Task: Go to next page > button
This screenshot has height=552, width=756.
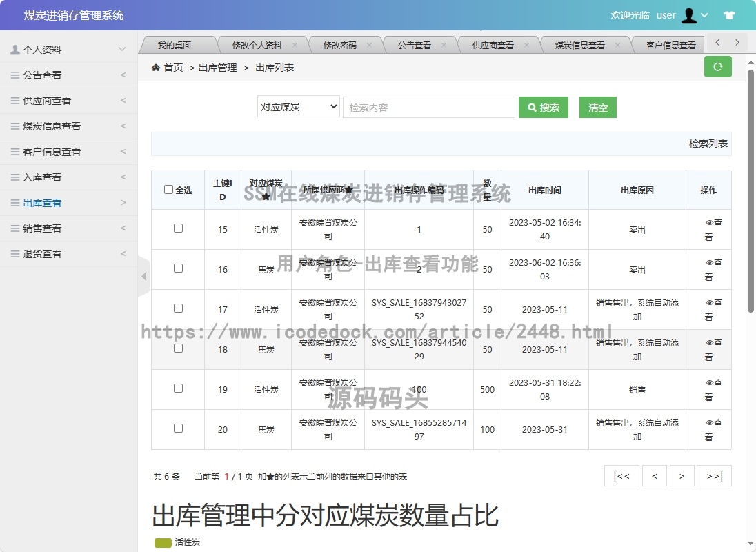Action: pyautogui.click(x=682, y=476)
